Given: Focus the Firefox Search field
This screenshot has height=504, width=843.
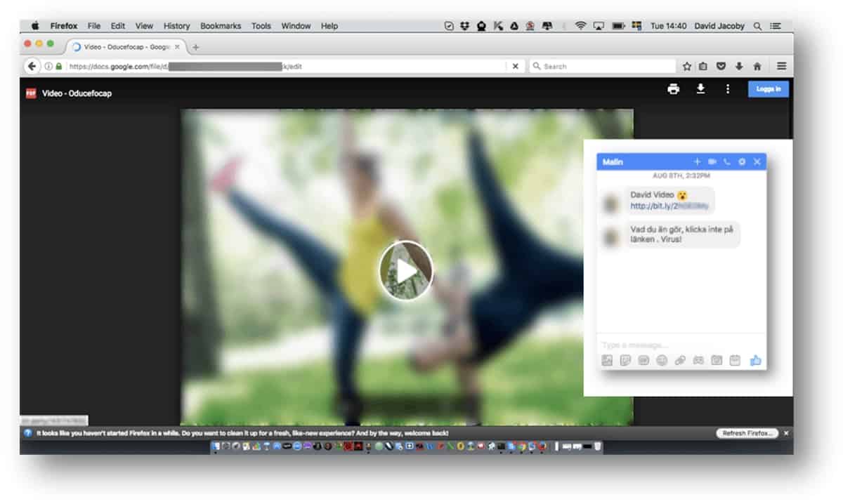Looking at the screenshot, I should [x=602, y=66].
